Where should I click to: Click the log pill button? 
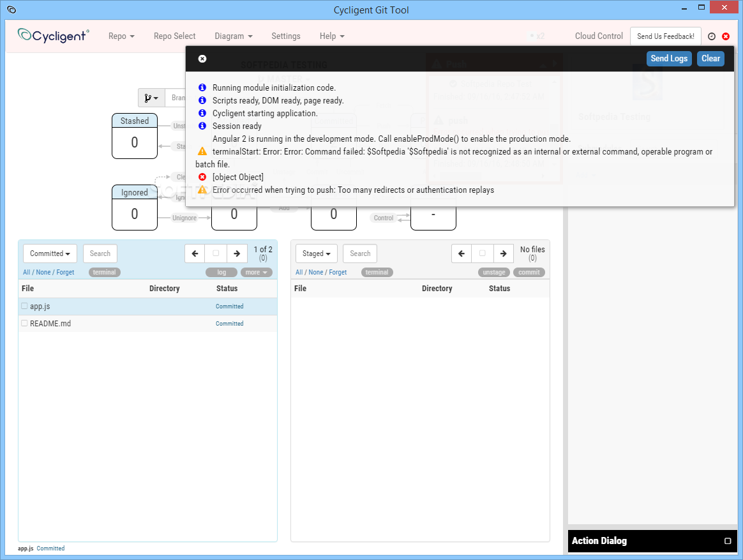(x=221, y=272)
